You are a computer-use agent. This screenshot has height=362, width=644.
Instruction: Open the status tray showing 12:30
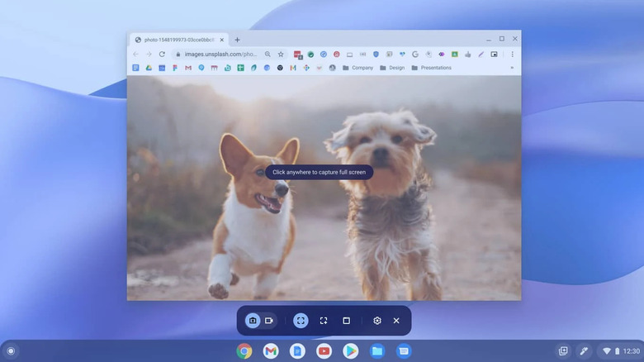point(618,351)
